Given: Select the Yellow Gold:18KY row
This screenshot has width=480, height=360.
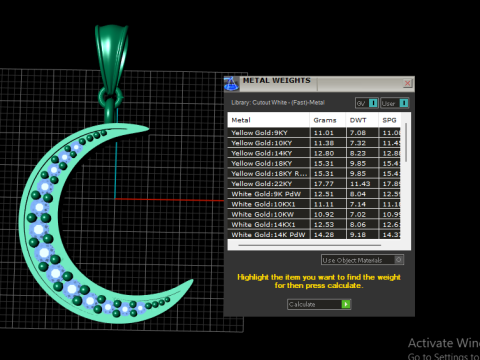Looking at the screenshot, I should tap(314, 163).
